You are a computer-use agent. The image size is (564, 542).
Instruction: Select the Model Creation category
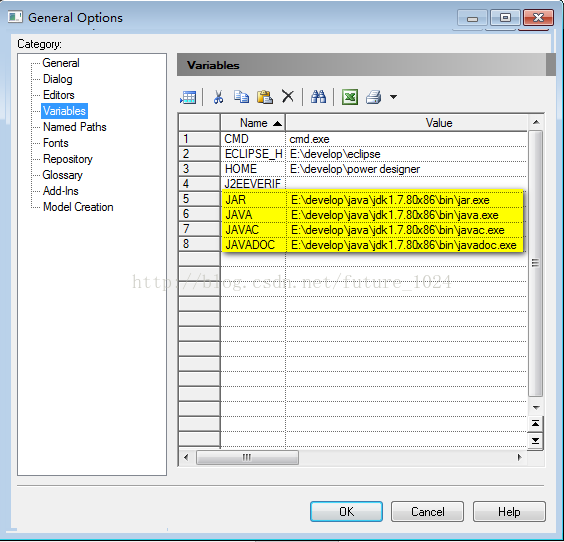point(78,207)
